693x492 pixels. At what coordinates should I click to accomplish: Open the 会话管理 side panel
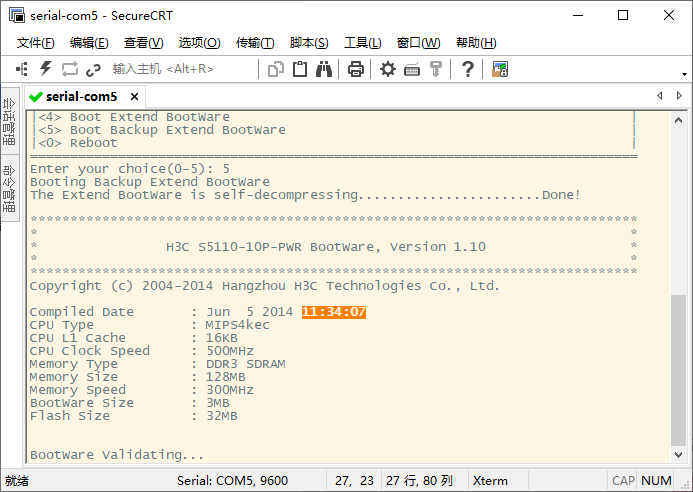[10, 121]
